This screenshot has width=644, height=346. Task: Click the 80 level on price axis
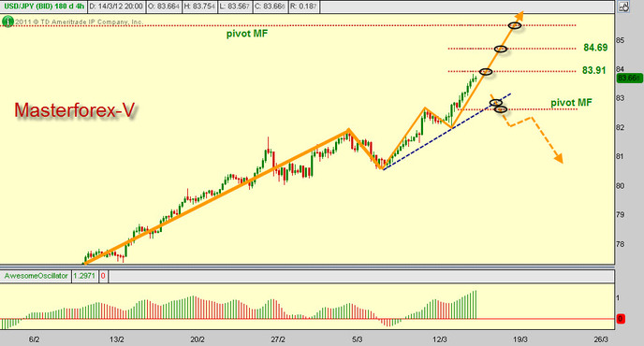[621, 185]
